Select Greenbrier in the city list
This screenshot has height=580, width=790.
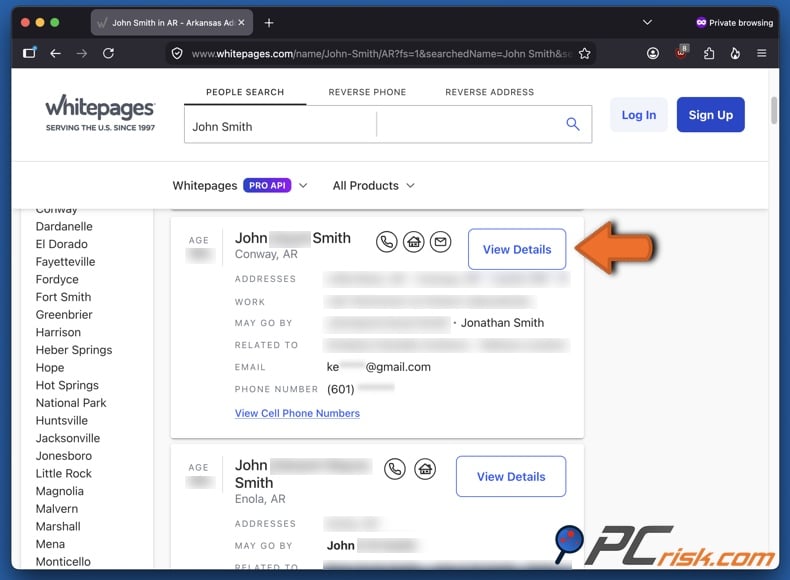click(64, 314)
